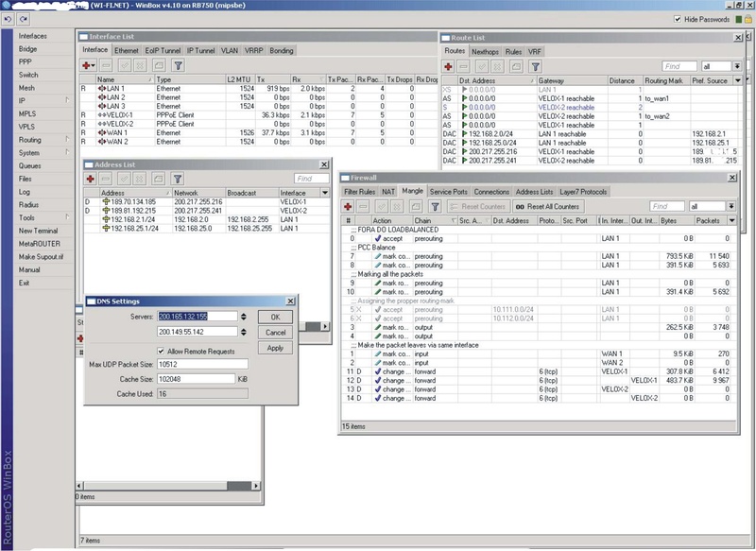The image size is (756, 551).
Task: Open Log from the sidebar menu
Action: click(25, 191)
